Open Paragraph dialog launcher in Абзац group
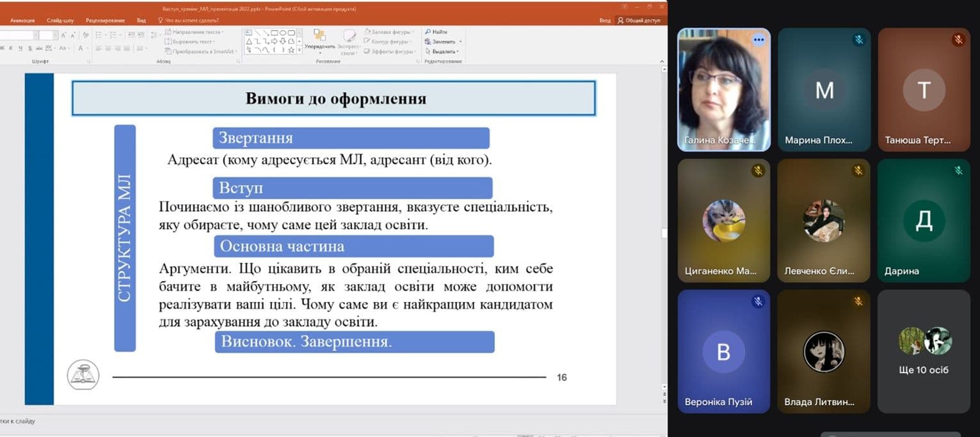This screenshot has width=980, height=437. point(238,62)
